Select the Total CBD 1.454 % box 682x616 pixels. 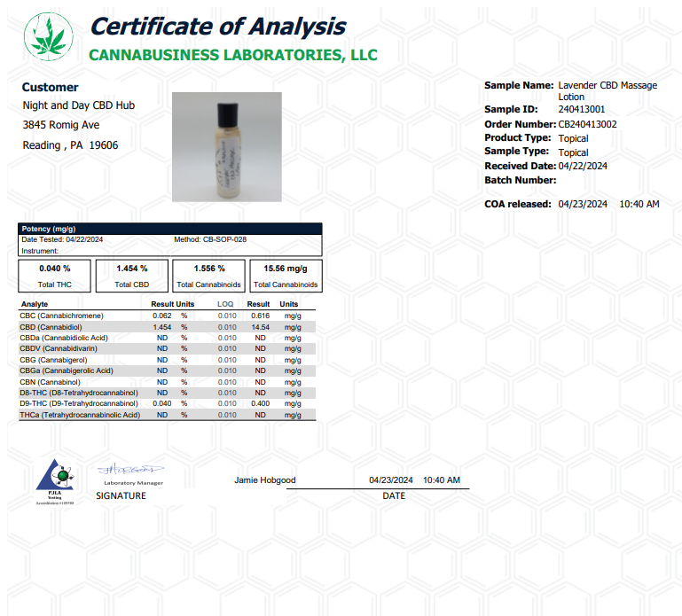132,275
